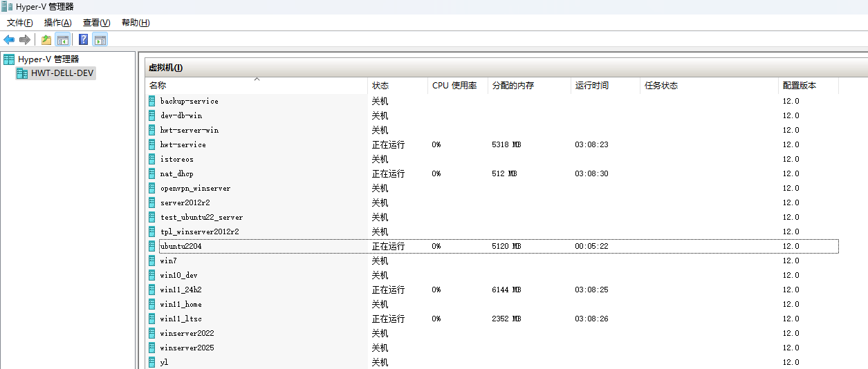Click the 虚拟机(I) panel header
The height and width of the screenshot is (369, 868).
(x=165, y=68)
